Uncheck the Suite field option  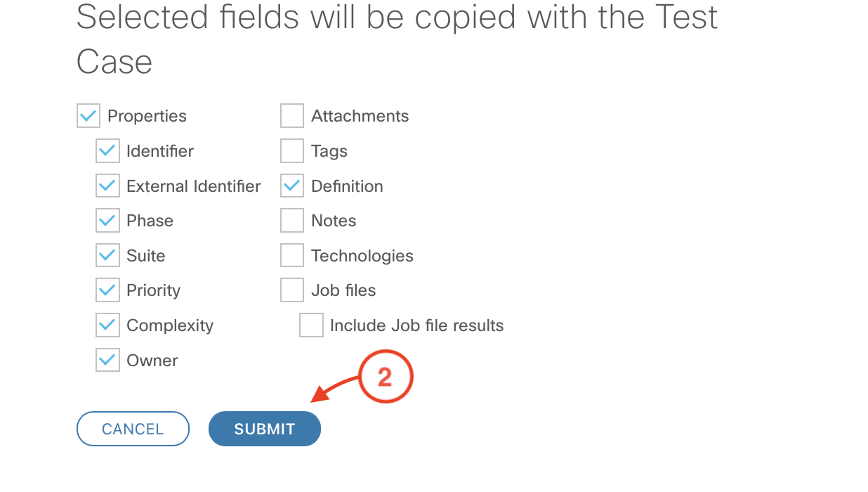107,256
